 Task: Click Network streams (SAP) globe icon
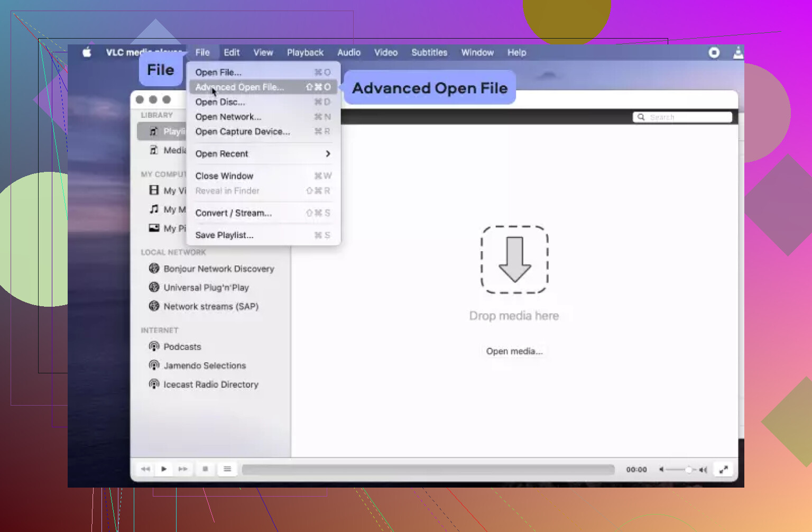tap(154, 306)
